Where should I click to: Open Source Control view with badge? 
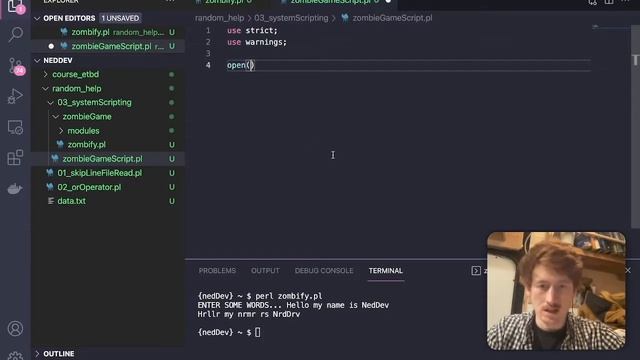point(16,67)
